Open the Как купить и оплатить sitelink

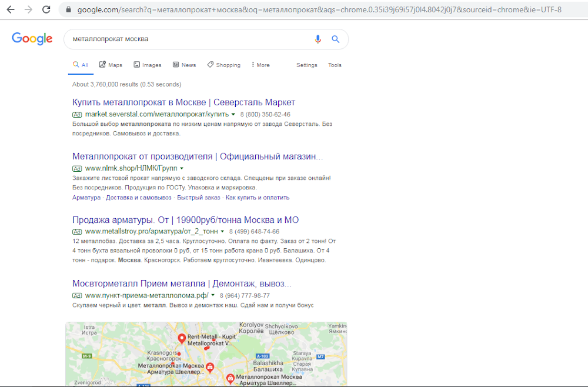point(258,198)
